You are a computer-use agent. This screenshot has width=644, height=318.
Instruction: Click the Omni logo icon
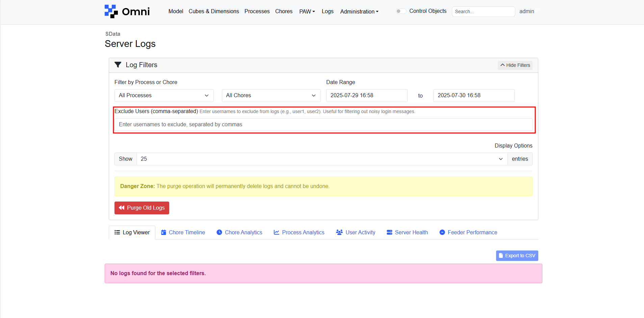coord(111,11)
